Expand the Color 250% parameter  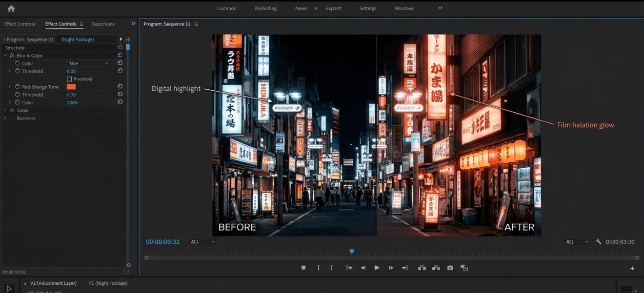[10, 102]
